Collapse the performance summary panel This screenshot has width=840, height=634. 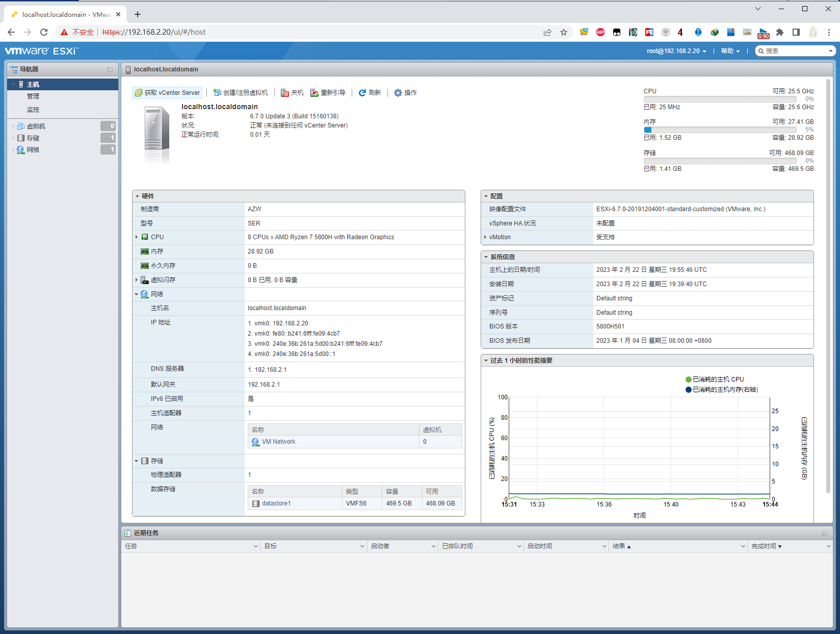486,361
